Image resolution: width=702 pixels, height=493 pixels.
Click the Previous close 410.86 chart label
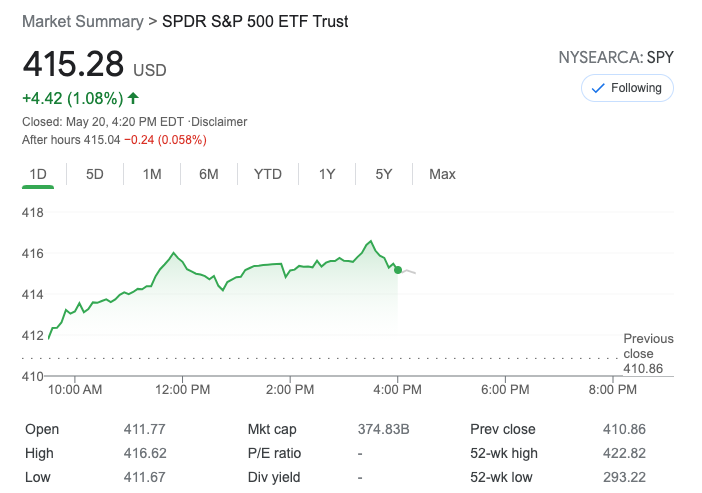pos(648,354)
